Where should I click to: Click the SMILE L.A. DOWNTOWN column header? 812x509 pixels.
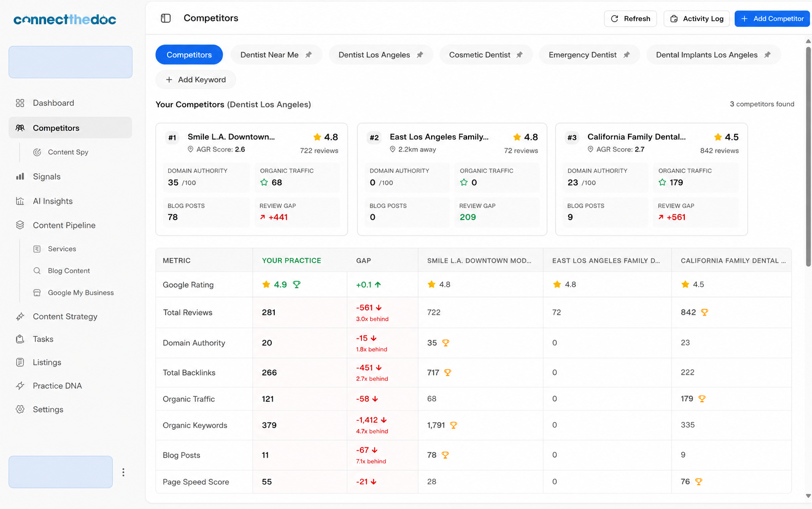(479, 260)
